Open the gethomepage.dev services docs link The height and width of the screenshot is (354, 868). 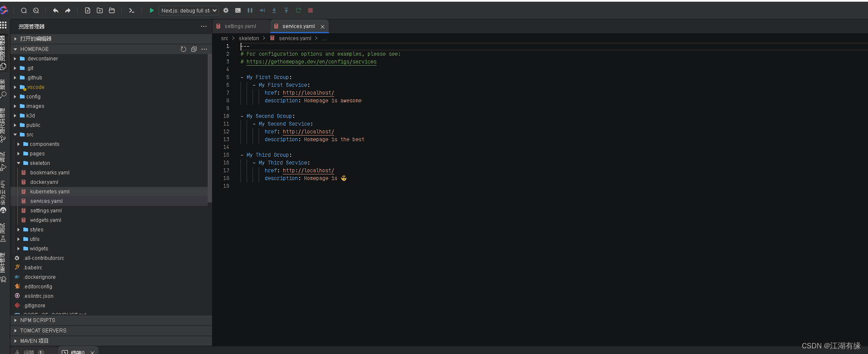pos(311,62)
